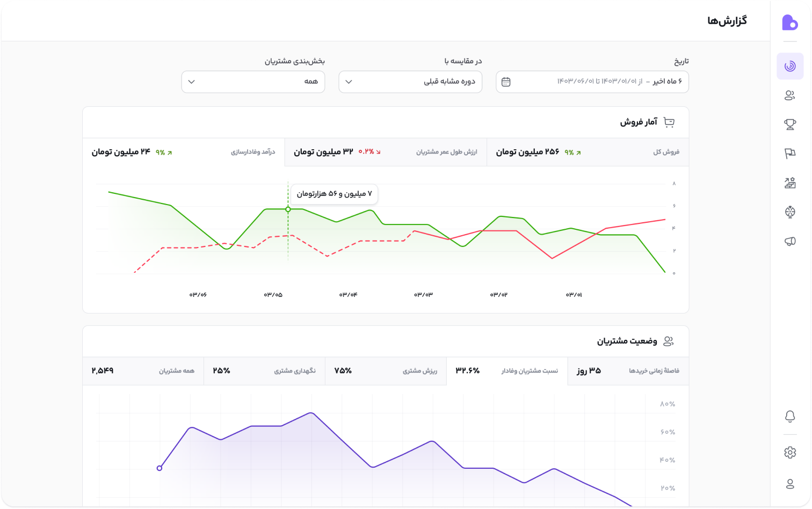This screenshot has width=812, height=509.
Task: Click the ۷ میلیون و ۵۶ هزارتومان tooltip
Action: pos(334,194)
